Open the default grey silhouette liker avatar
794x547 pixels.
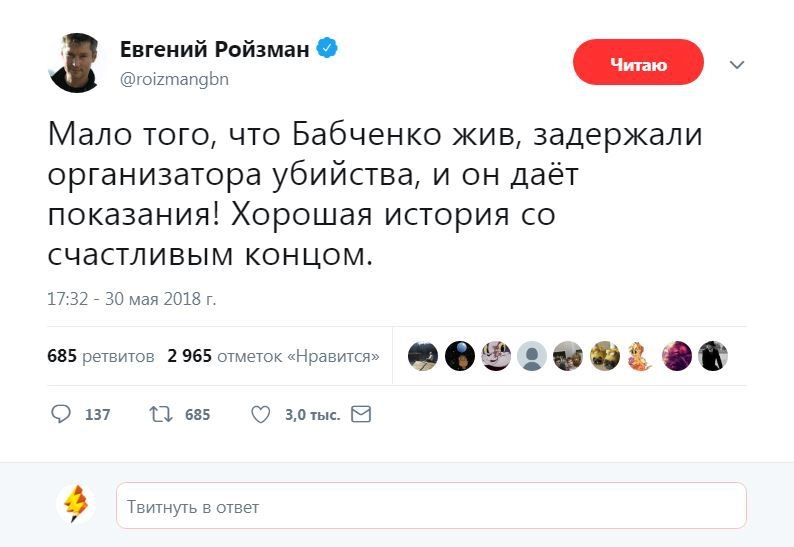[x=532, y=356]
